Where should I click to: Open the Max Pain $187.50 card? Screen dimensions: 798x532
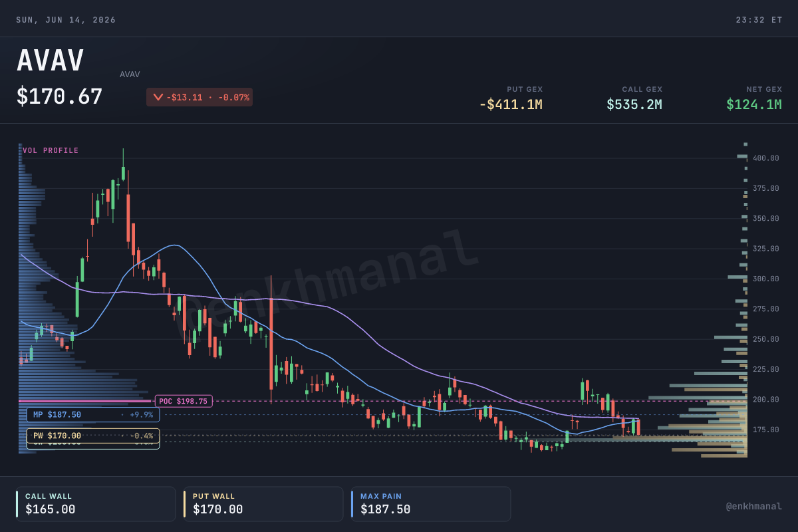(431, 504)
